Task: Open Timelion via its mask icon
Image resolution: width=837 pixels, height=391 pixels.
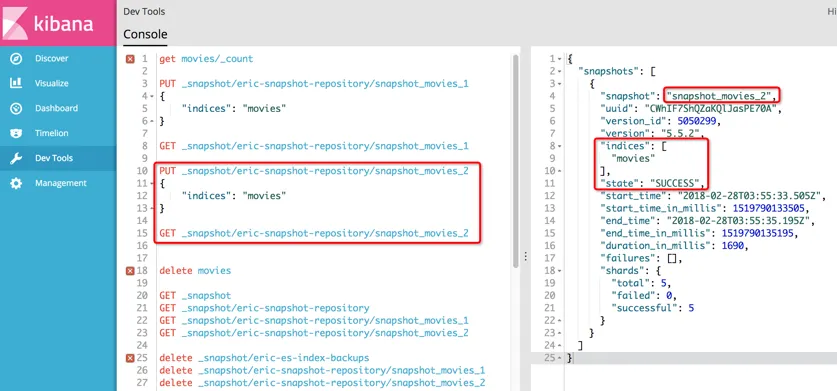Action: click(x=16, y=133)
